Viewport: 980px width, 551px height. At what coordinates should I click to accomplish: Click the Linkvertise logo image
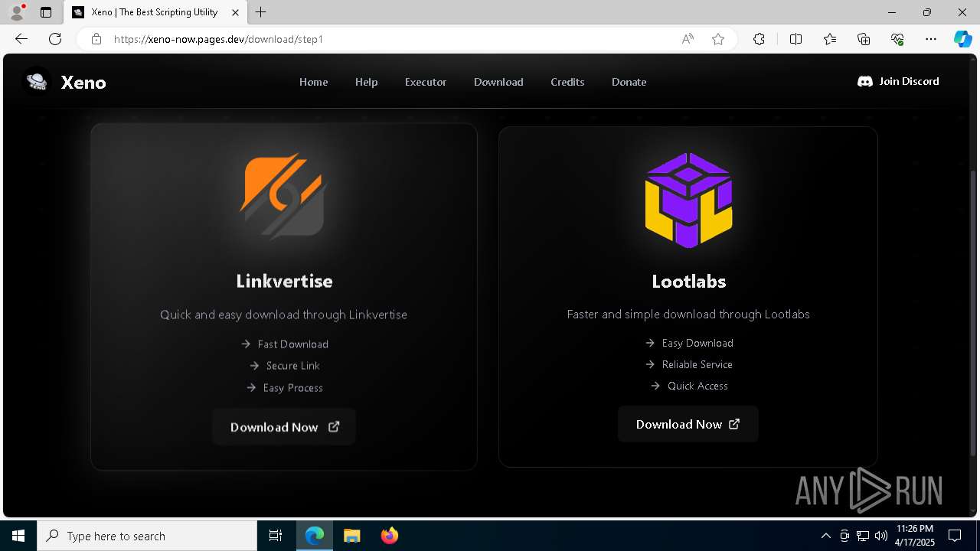[284, 196]
